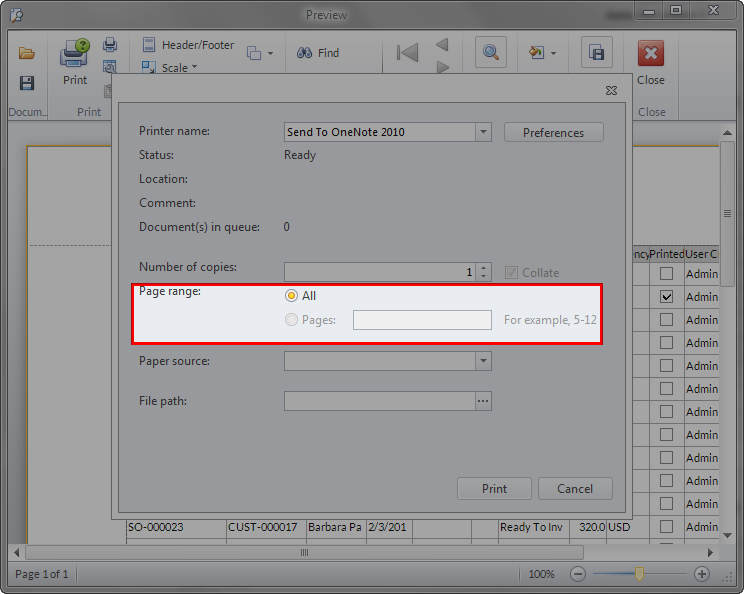Expand the Paper source dropdown
This screenshot has width=744, height=594.
click(483, 361)
